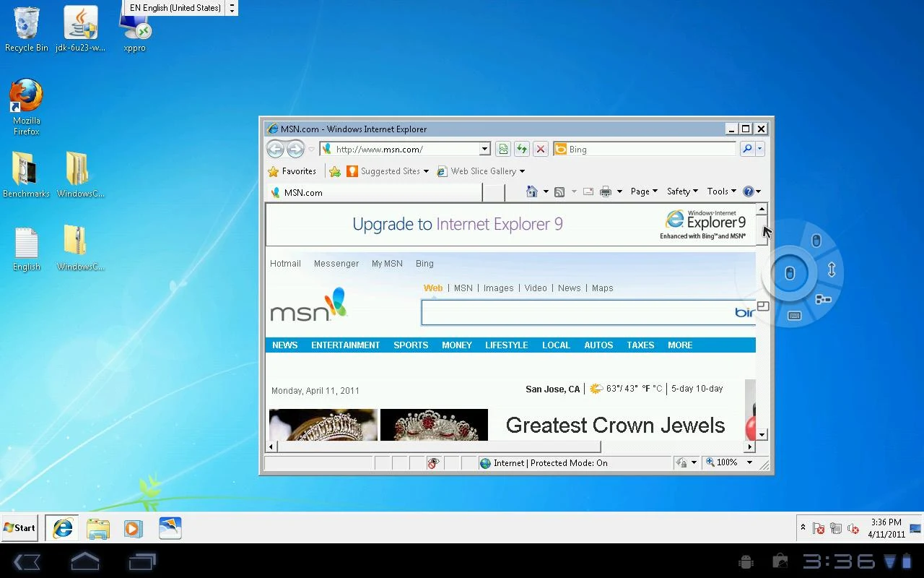
Task: Tap the Android Home navigation button
Action: [x=84, y=561]
